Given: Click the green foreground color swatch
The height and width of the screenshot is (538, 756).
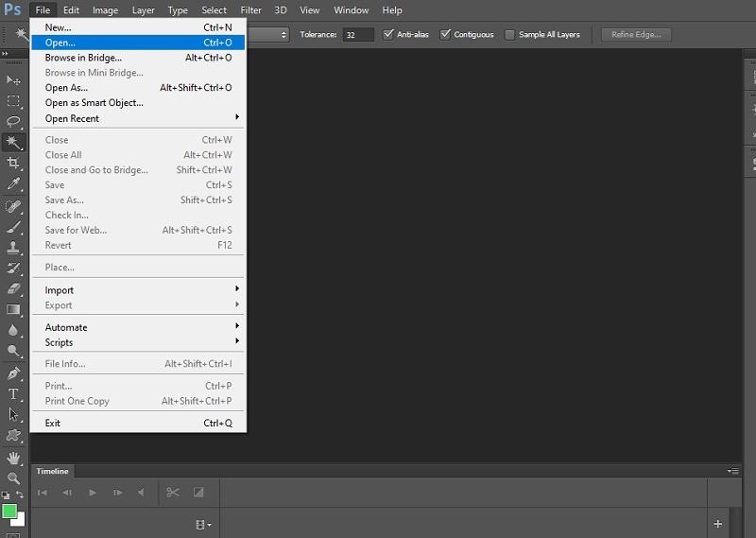Looking at the screenshot, I should click(9, 511).
